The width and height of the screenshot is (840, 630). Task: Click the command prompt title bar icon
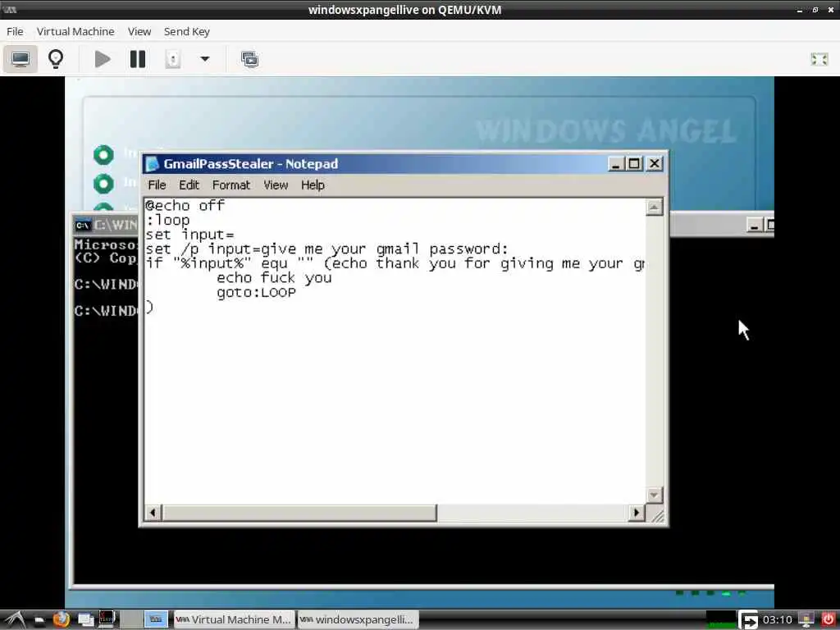[x=83, y=225]
